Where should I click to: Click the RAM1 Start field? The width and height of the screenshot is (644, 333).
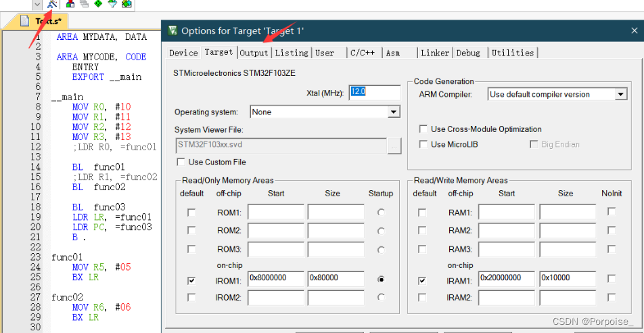[507, 212]
